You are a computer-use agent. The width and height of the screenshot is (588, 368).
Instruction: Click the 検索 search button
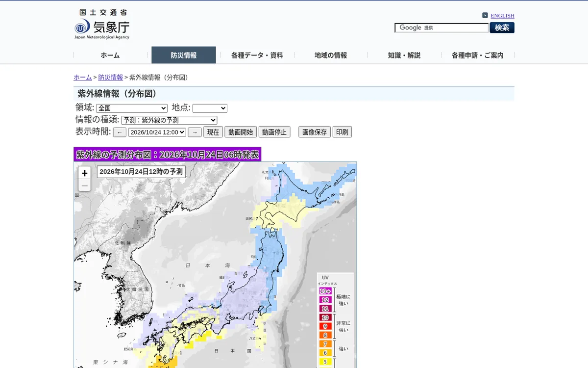502,27
